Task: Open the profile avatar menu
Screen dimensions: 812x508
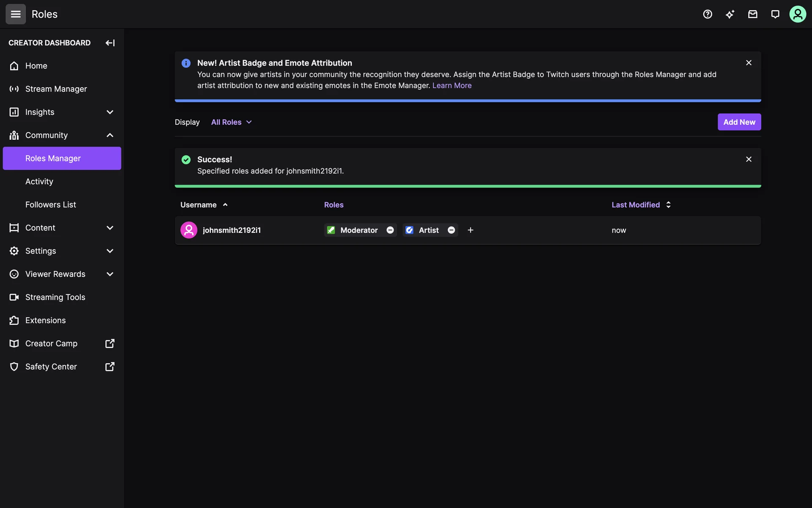Action: pyautogui.click(x=798, y=14)
